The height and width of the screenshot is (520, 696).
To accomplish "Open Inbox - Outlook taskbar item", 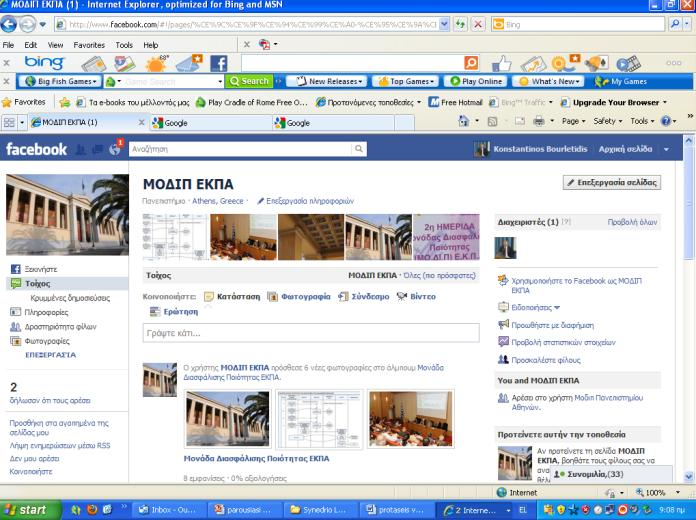I will tap(170, 510).
